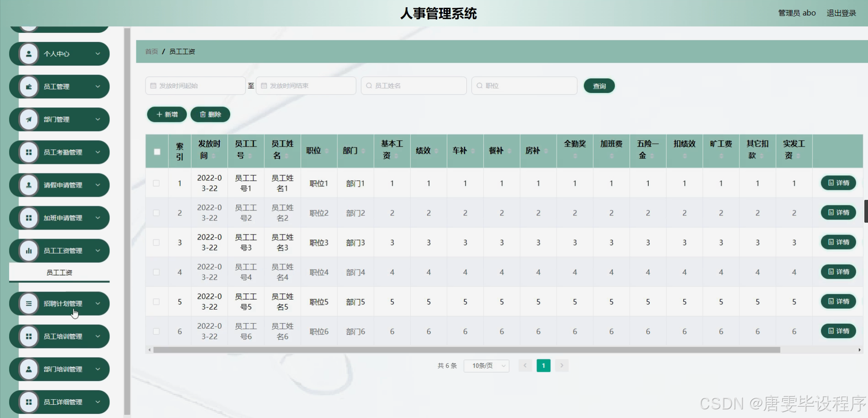Click calendar icon in 发放时间起始 field
868x418 pixels.
coord(153,86)
